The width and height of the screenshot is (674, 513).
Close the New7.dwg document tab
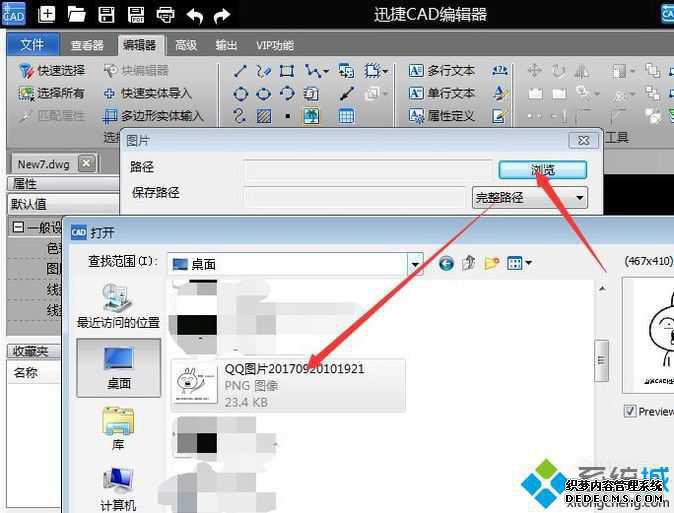click(86, 163)
